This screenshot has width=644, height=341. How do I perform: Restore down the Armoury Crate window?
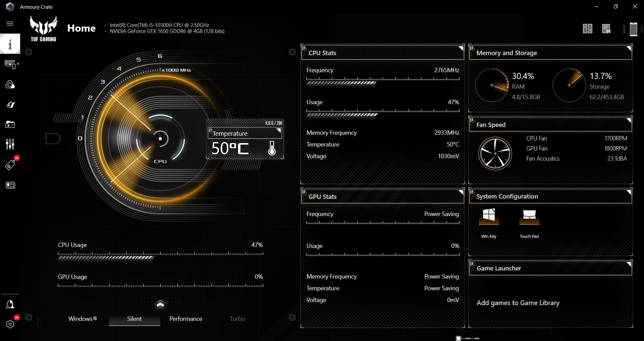(x=615, y=7)
